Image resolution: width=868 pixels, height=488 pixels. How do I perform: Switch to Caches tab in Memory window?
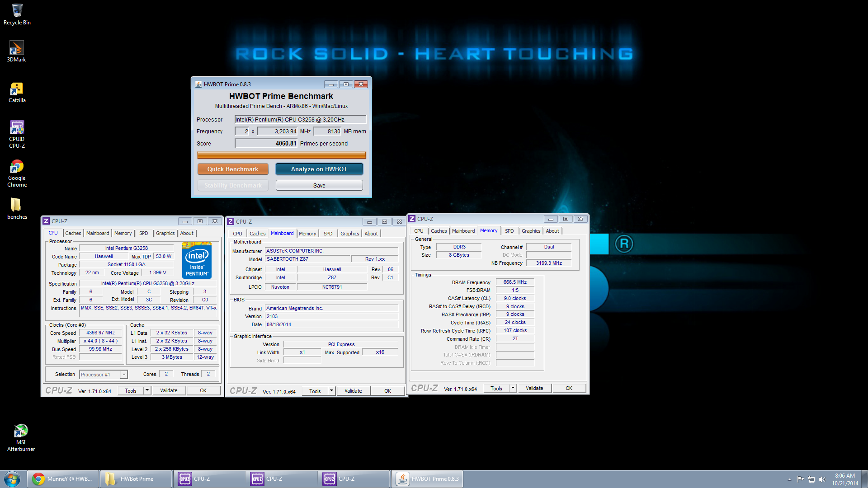point(439,231)
